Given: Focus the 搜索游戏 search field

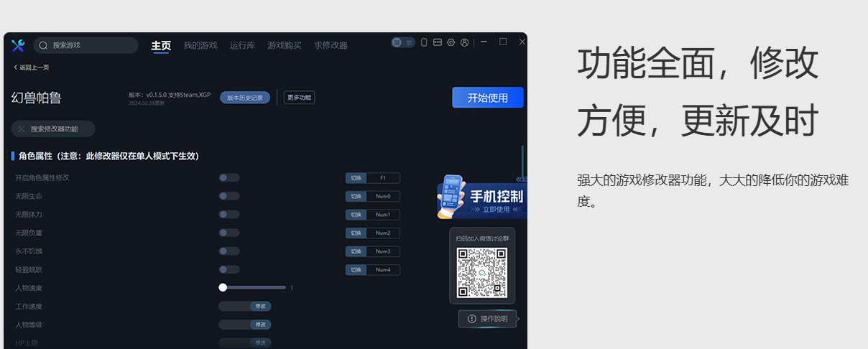Looking at the screenshot, I should point(86,45).
